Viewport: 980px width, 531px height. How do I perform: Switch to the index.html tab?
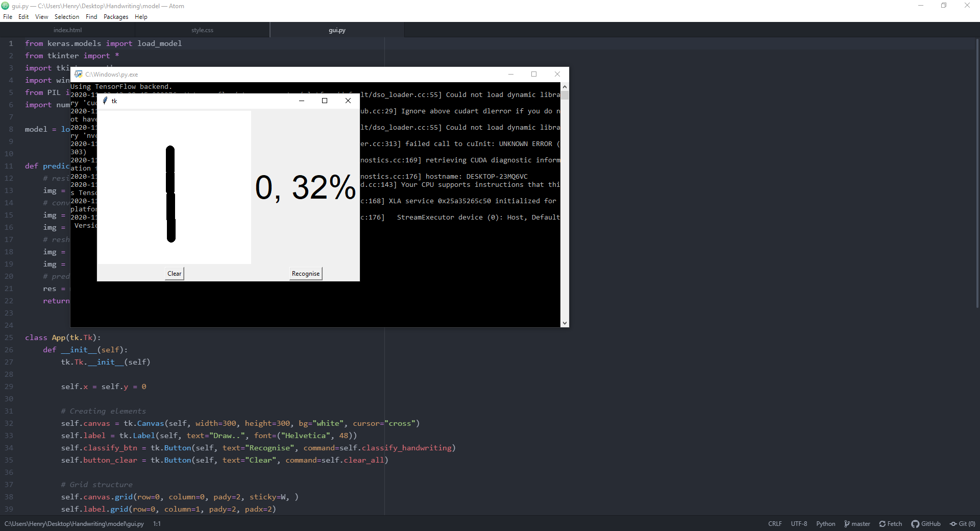[x=67, y=30]
